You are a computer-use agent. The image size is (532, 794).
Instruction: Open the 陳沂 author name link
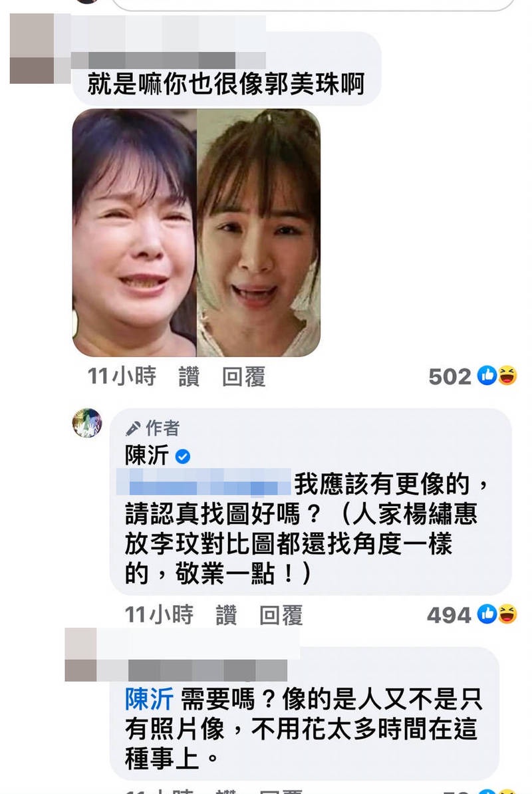pyautogui.click(x=147, y=455)
